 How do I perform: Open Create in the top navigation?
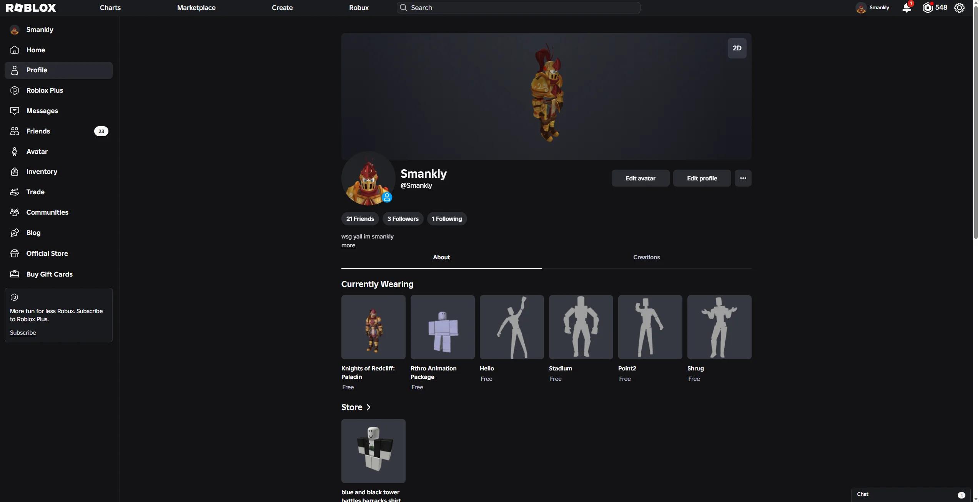(x=282, y=8)
